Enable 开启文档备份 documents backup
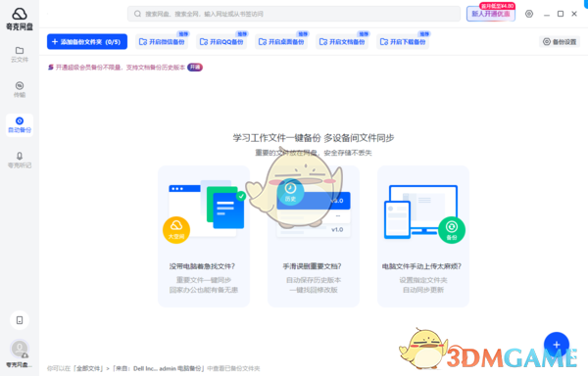This screenshot has width=588, height=376. coord(342,41)
